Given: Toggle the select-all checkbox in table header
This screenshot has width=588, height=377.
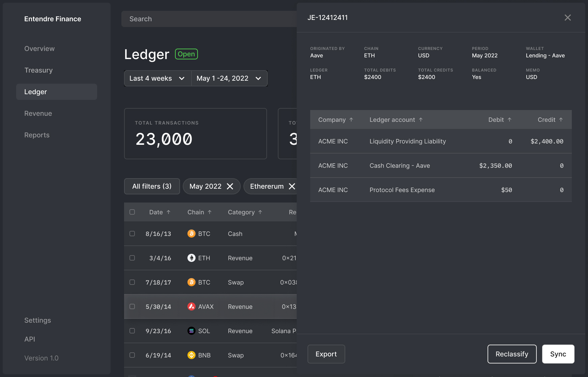Looking at the screenshot, I should (132, 212).
